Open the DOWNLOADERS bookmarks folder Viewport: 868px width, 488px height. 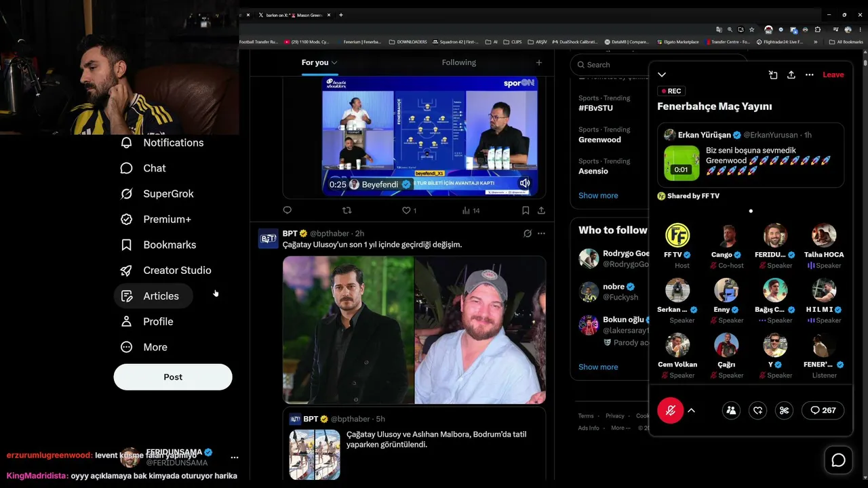click(408, 42)
